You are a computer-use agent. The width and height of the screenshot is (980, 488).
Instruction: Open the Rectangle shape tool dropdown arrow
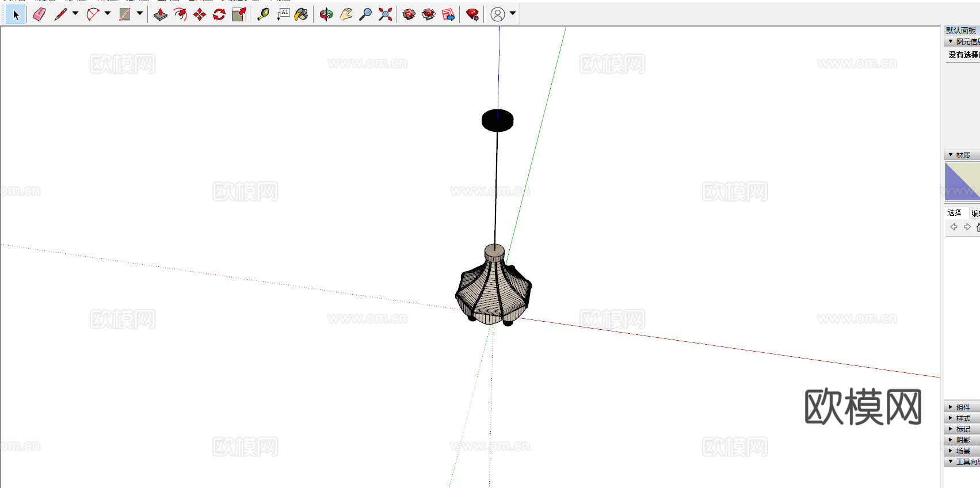coord(140,14)
